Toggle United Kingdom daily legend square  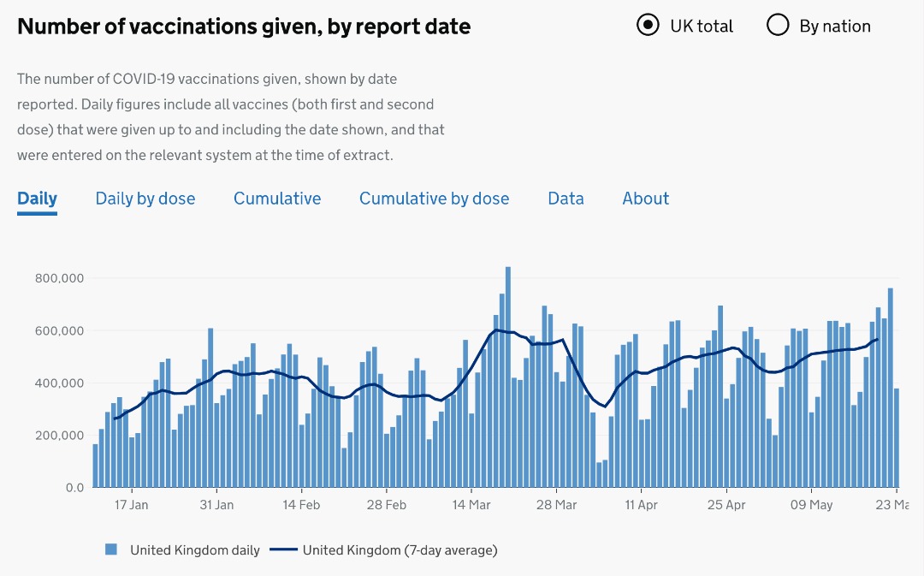[x=111, y=549]
